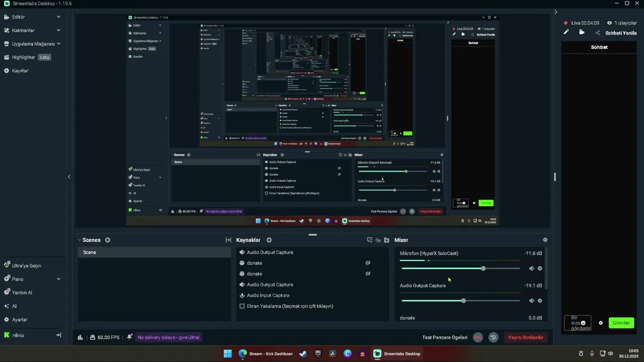Click the nfinix account name
The width and height of the screenshot is (644, 362).
tap(18, 335)
